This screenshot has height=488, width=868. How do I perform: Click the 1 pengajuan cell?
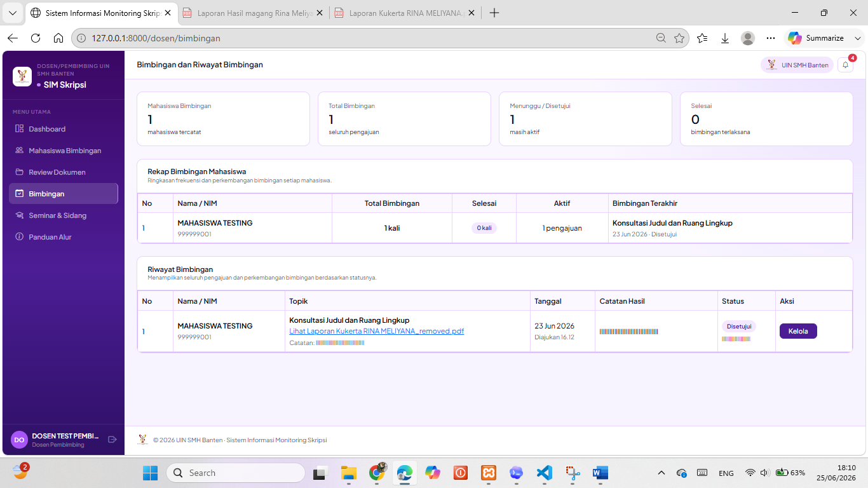pos(562,228)
